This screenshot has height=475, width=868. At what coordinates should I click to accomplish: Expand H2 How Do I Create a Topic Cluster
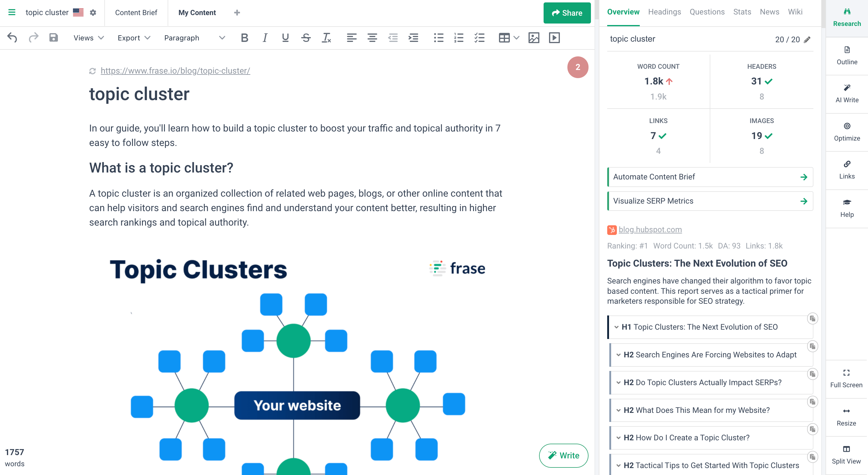pos(618,438)
